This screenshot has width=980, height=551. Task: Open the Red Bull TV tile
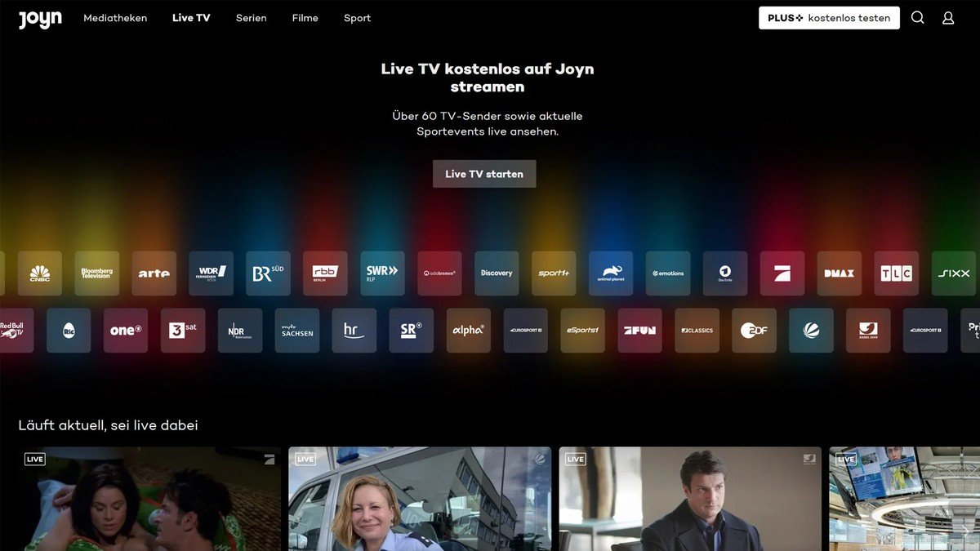point(16,331)
